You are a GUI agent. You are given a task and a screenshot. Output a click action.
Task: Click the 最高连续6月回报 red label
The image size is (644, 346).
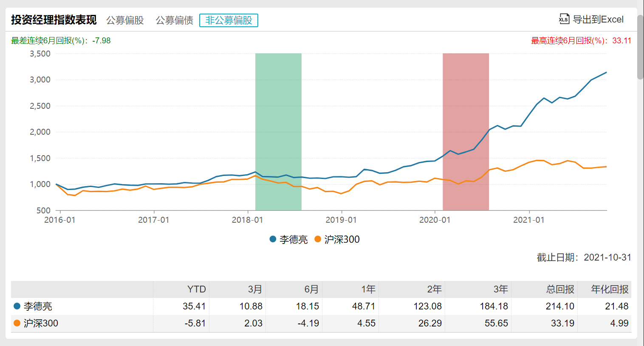[581, 41]
